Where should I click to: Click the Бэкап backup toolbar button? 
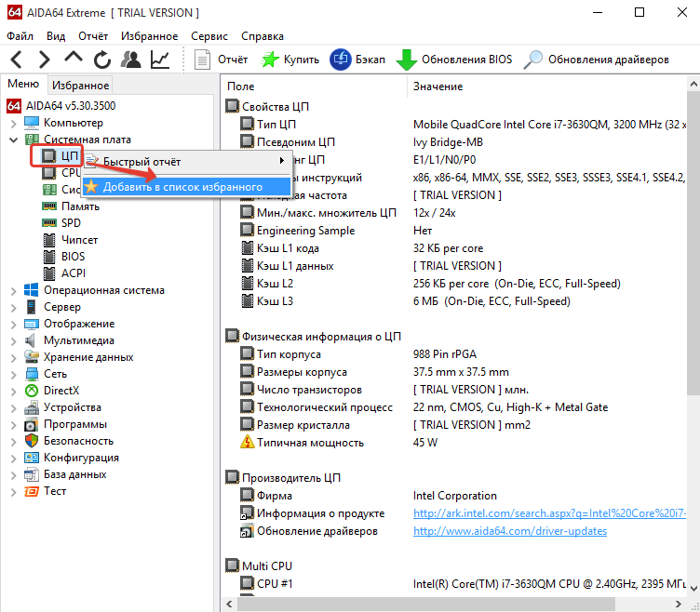(x=357, y=60)
